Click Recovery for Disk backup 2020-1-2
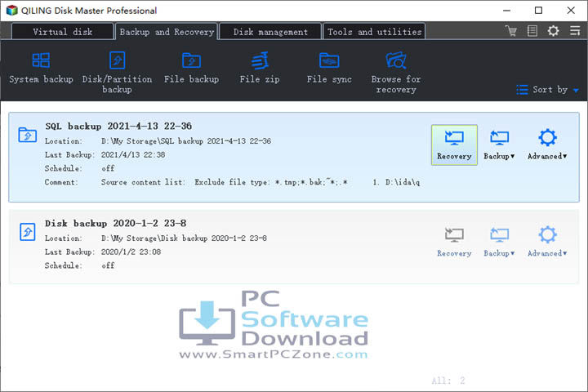This screenshot has width=588, height=392. pos(454,242)
